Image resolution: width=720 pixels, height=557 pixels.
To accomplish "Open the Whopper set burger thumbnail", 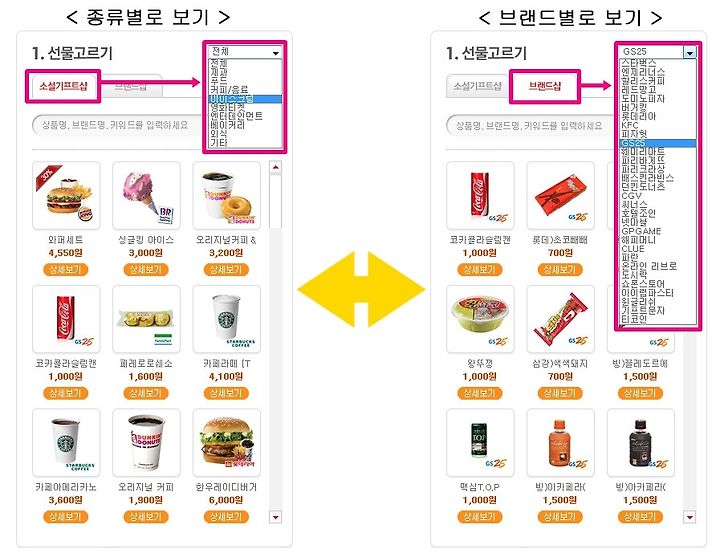I will click(x=66, y=195).
